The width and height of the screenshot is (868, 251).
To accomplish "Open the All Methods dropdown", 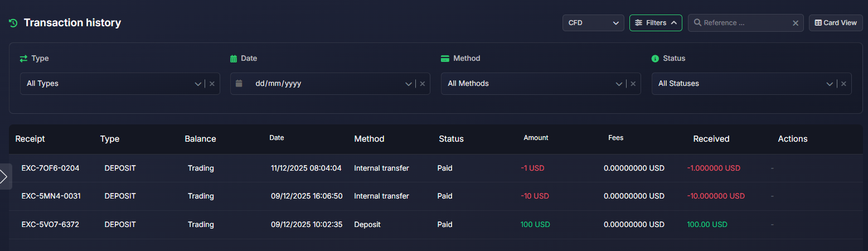I will 532,84.
